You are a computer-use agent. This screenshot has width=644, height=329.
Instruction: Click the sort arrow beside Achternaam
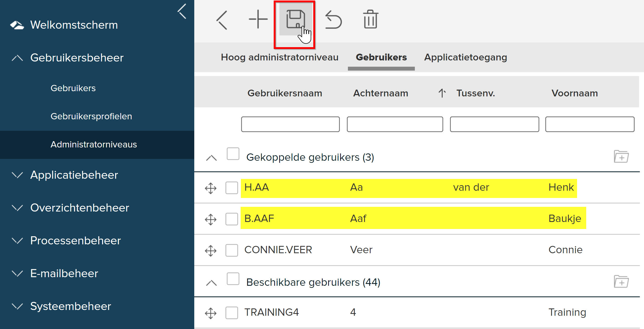pos(442,93)
